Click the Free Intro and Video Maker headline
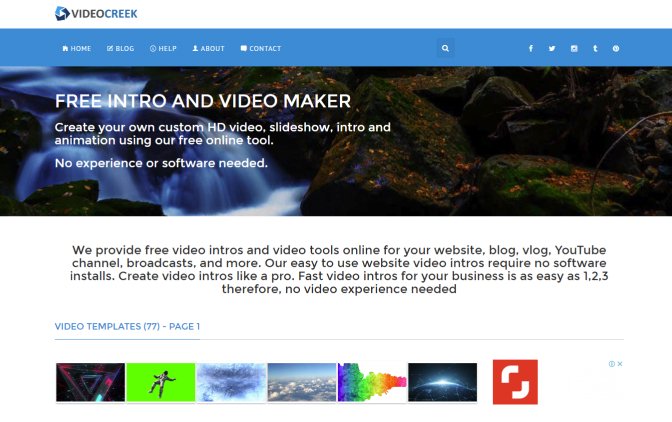Viewport: 672px width, 422px height. point(203,101)
